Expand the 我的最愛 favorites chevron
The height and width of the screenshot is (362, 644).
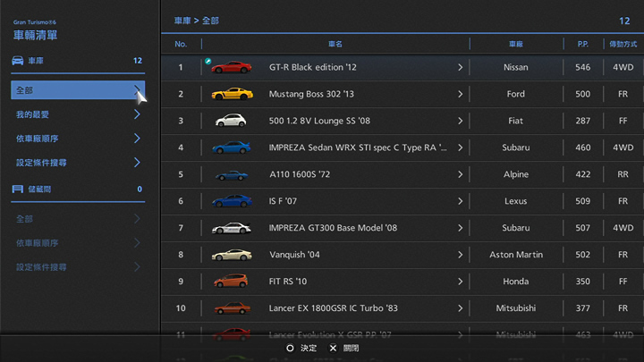point(137,114)
